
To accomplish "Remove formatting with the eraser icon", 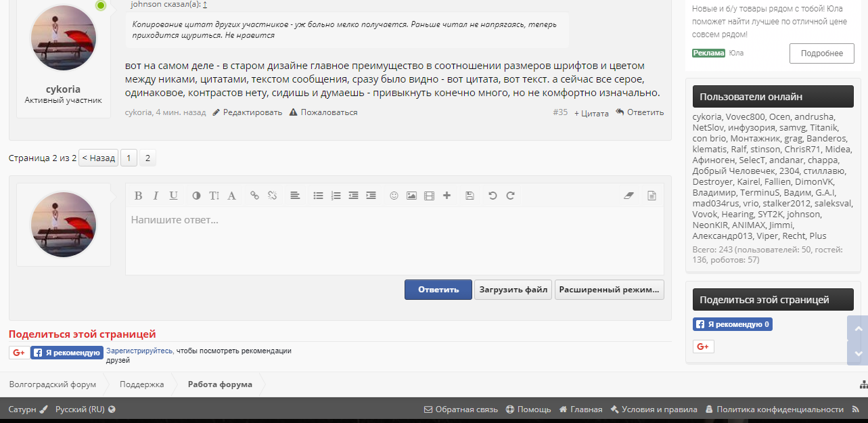I will (x=629, y=196).
